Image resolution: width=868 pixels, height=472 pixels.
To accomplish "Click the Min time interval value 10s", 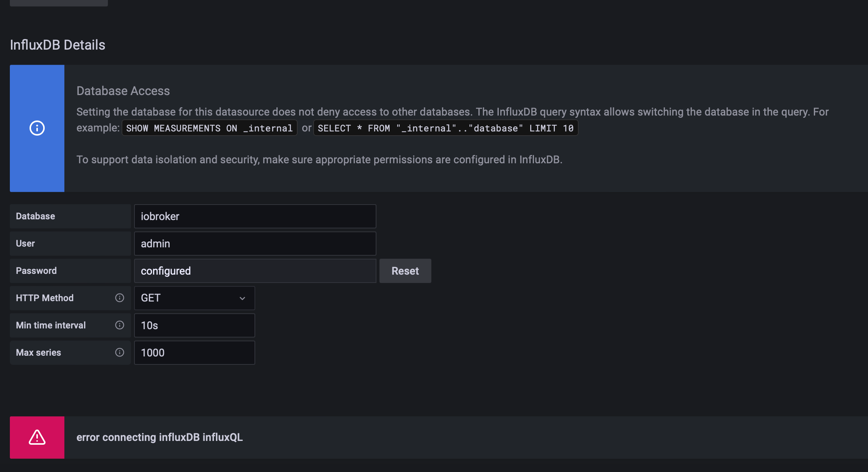I will [194, 325].
